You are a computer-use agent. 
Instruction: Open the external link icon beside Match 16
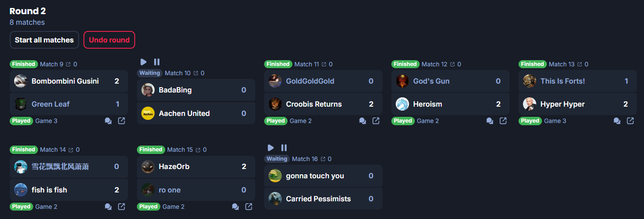[323, 159]
